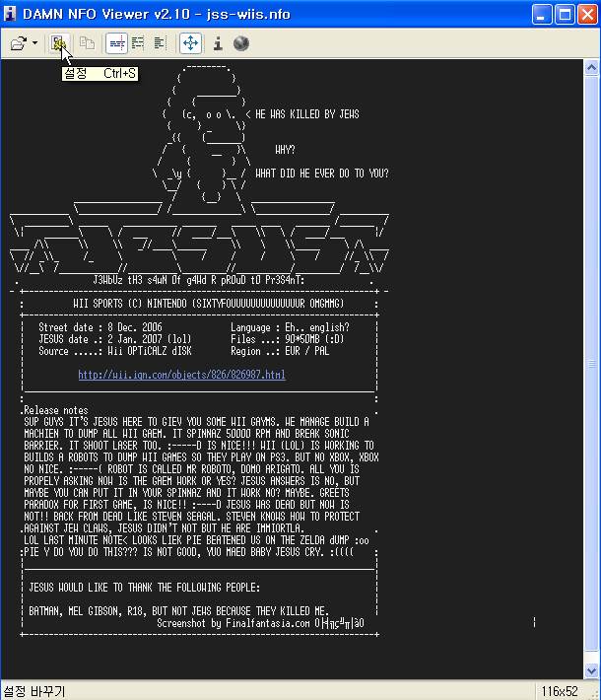Click the Copy toolbar icon
This screenshot has width=601, height=700.
tap(87, 43)
